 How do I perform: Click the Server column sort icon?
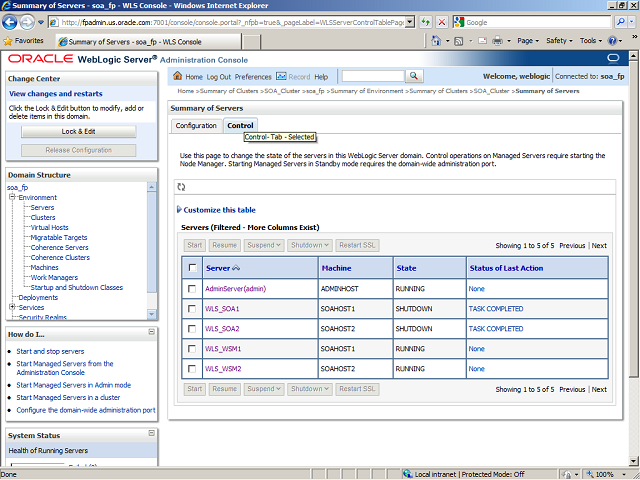click(x=237, y=268)
